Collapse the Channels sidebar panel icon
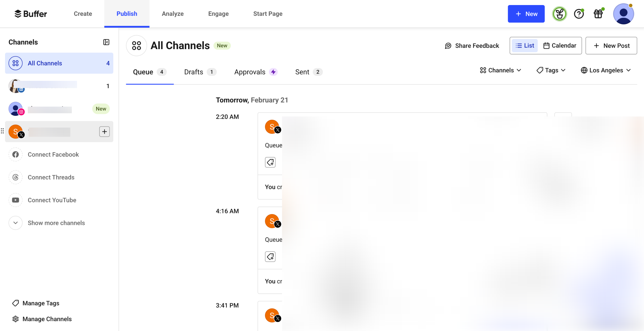Viewport: 644px width, 331px height. click(106, 42)
